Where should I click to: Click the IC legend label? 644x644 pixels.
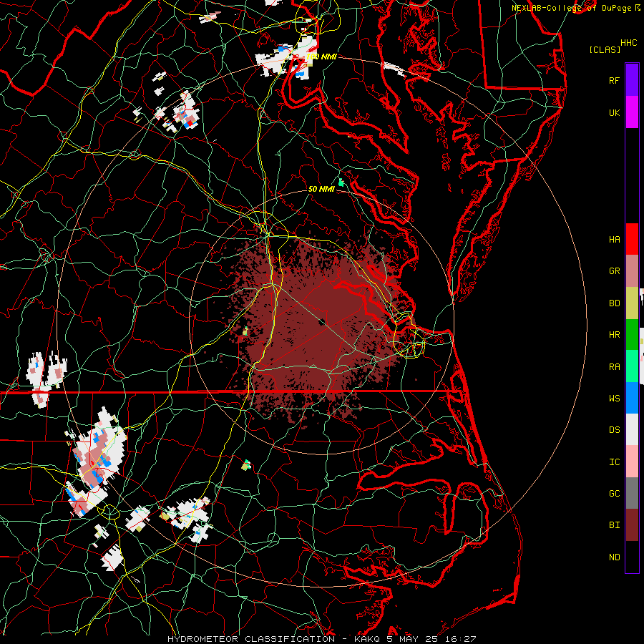point(614,462)
